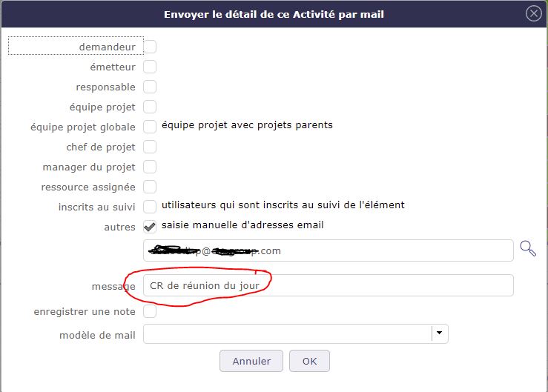
Task: Enable the demandeur checkbox
Action: [x=150, y=47]
